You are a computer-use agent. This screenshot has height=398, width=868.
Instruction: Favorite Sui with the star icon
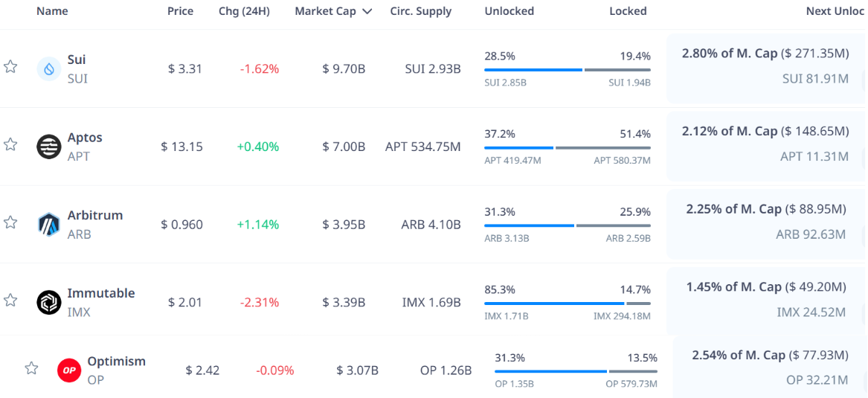10,67
